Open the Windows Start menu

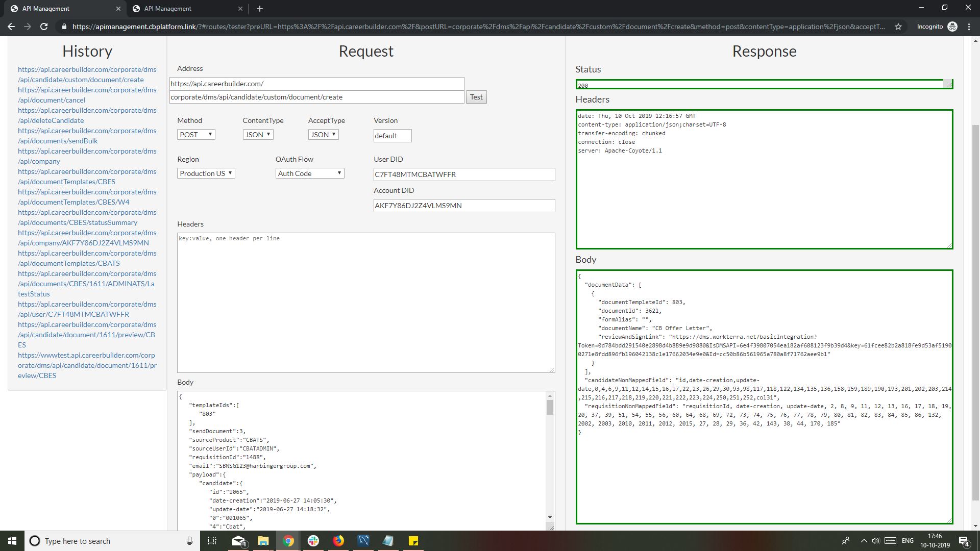[x=12, y=541]
